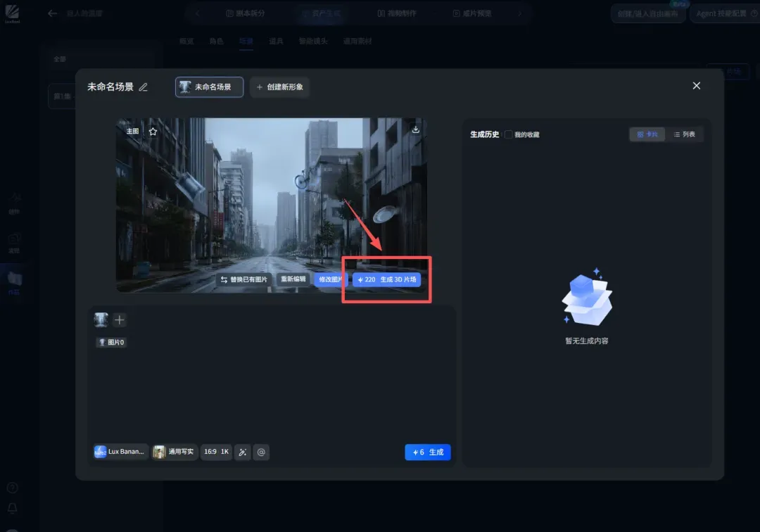The width and height of the screenshot is (760, 532).
Task: Open the 通用写实 style selector
Action: (174, 452)
